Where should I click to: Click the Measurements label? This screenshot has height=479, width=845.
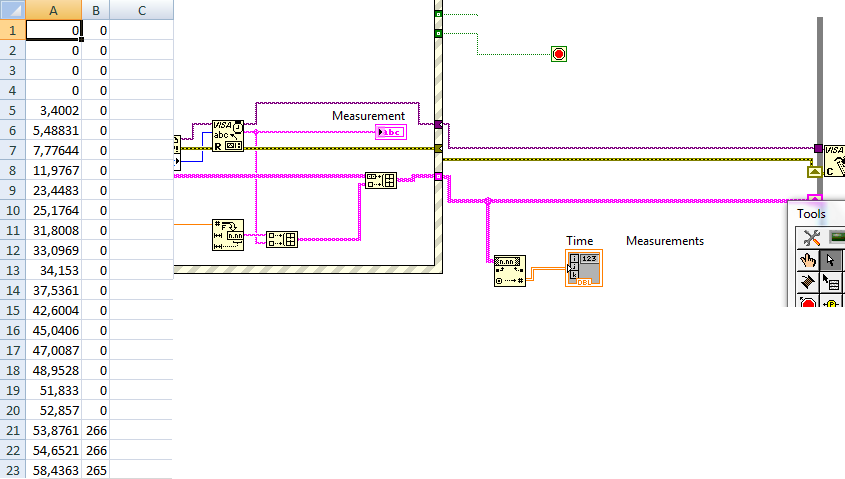tap(665, 241)
